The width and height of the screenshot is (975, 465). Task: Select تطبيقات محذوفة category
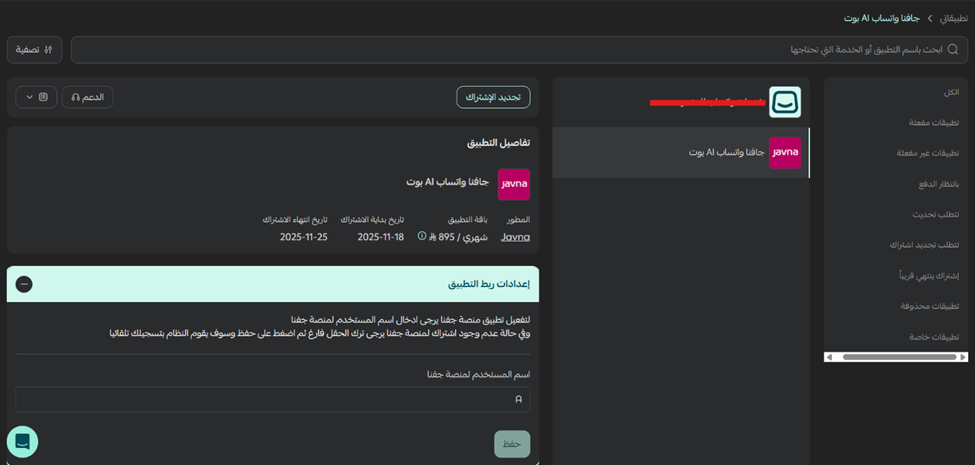pos(930,306)
